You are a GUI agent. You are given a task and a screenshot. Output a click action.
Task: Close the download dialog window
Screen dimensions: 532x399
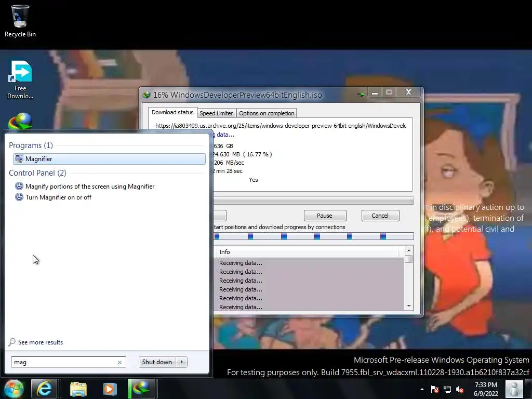click(x=409, y=92)
